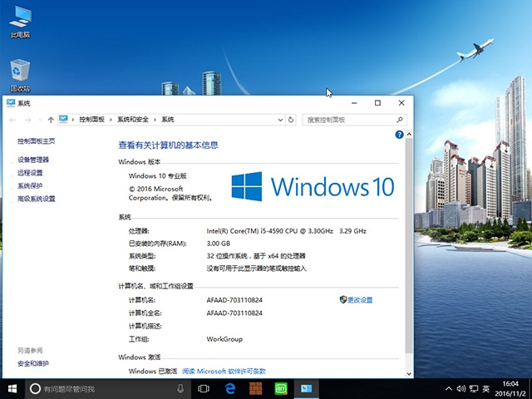Click the Cortana microphone icon
Image resolution: width=532 pixels, height=399 pixels.
tap(180, 388)
